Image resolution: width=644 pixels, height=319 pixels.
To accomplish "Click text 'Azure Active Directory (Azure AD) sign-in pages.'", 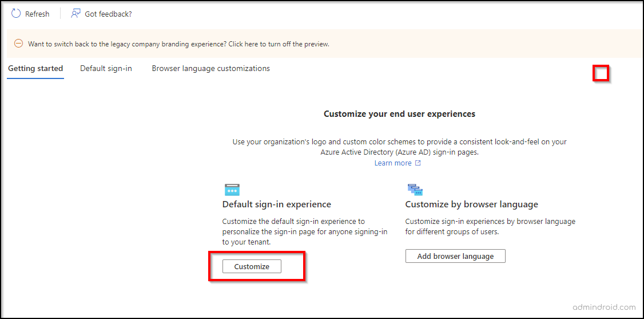I will coord(400,152).
